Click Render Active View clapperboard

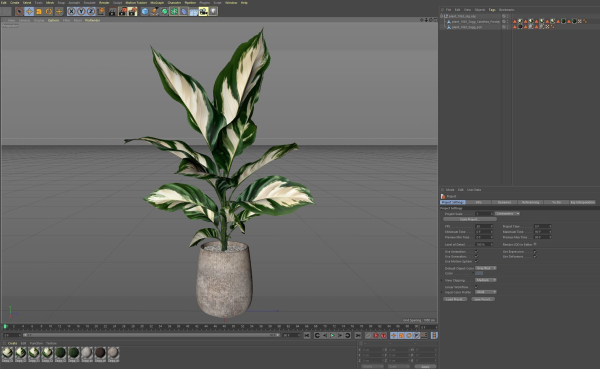(x=112, y=11)
